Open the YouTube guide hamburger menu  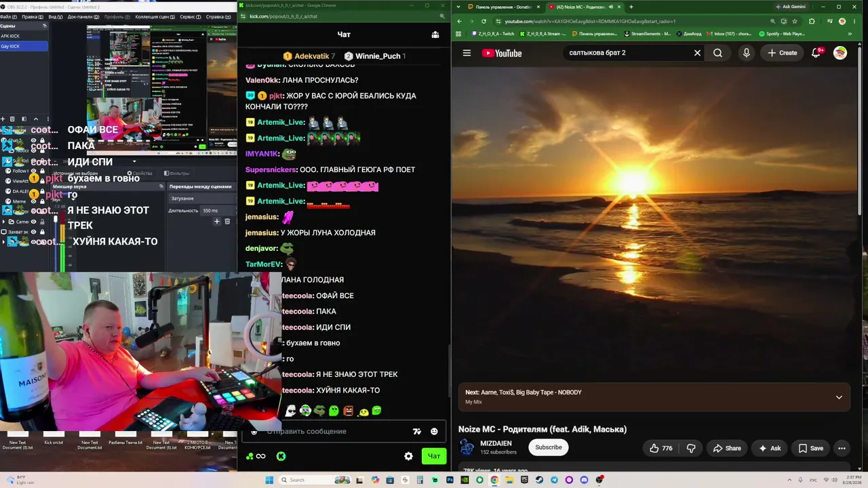click(x=467, y=53)
